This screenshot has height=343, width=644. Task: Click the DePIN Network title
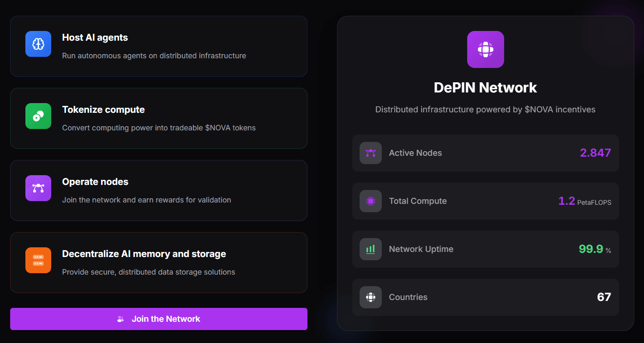(x=486, y=87)
